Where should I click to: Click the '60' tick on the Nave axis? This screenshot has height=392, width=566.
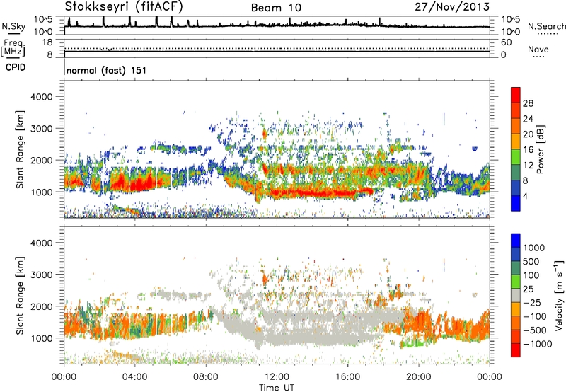point(506,42)
